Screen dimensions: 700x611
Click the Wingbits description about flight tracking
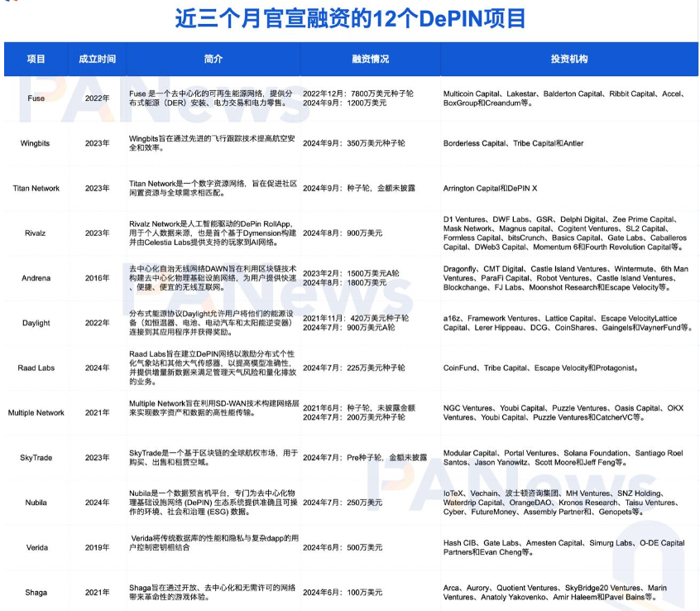pos(212,143)
